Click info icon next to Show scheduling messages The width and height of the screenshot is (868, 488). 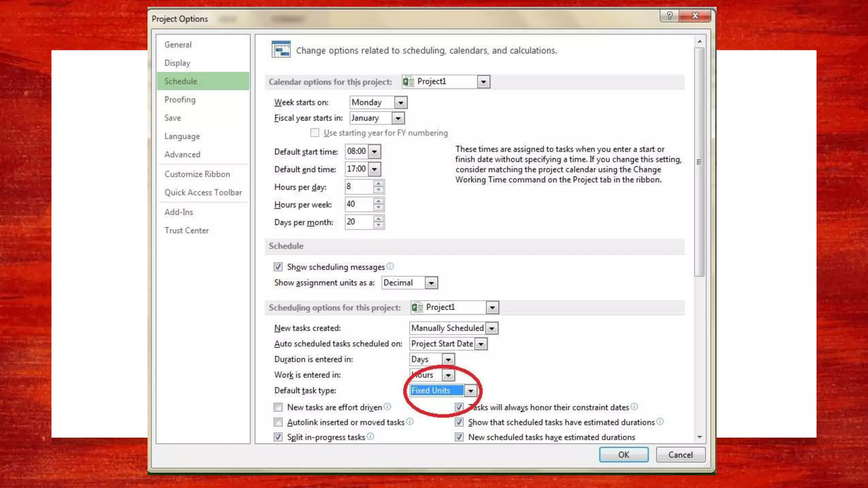[390, 266]
